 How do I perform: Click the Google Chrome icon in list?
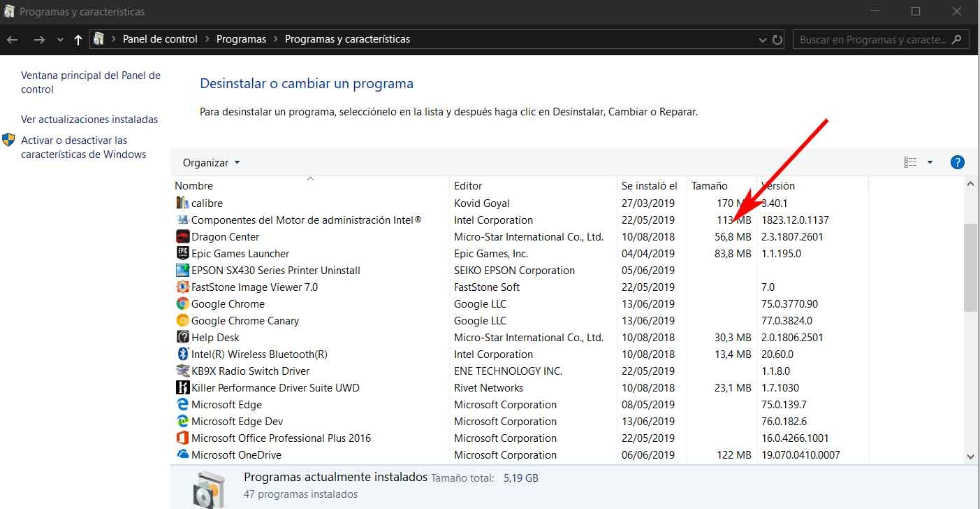coord(182,304)
